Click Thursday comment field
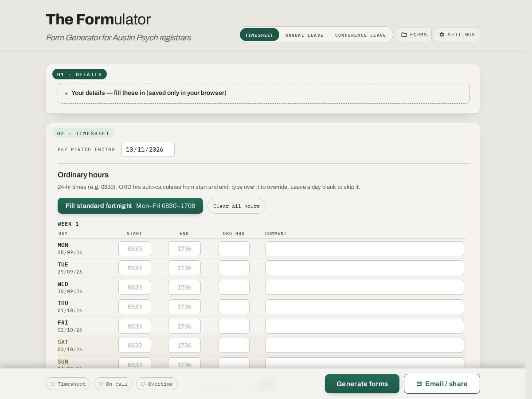Image resolution: width=532 pixels, height=399 pixels. 364,307
